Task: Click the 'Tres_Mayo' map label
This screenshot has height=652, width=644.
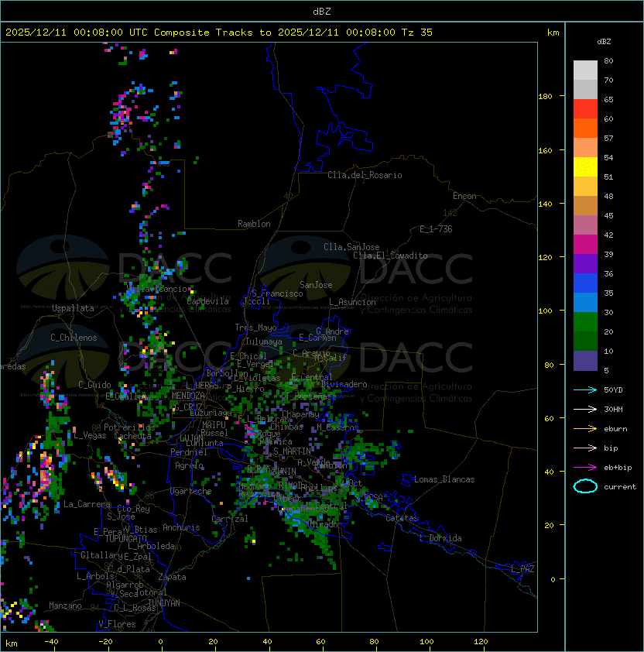Action: click(x=255, y=328)
